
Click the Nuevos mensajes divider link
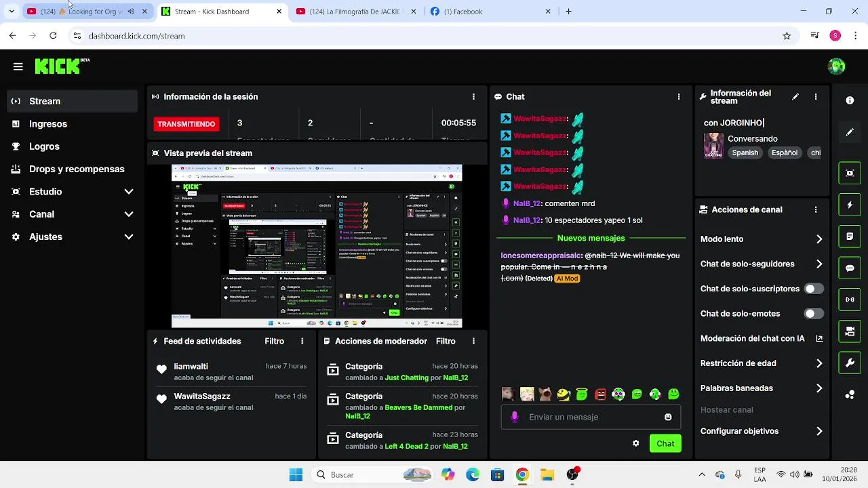tap(591, 239)
